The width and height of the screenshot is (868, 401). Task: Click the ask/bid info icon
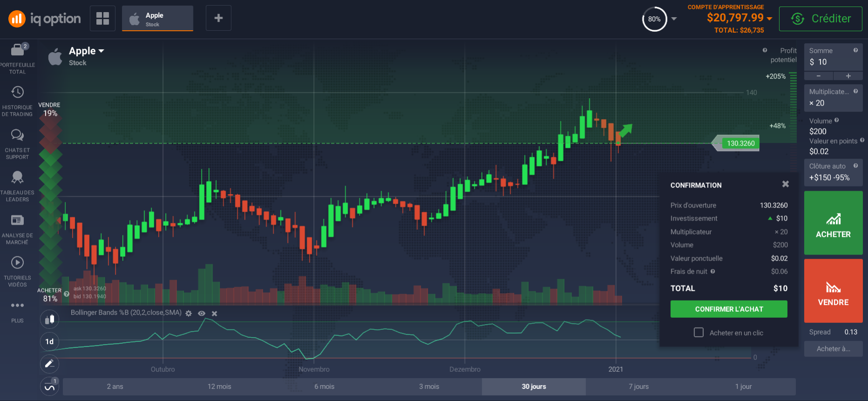[x=67, y=294]
